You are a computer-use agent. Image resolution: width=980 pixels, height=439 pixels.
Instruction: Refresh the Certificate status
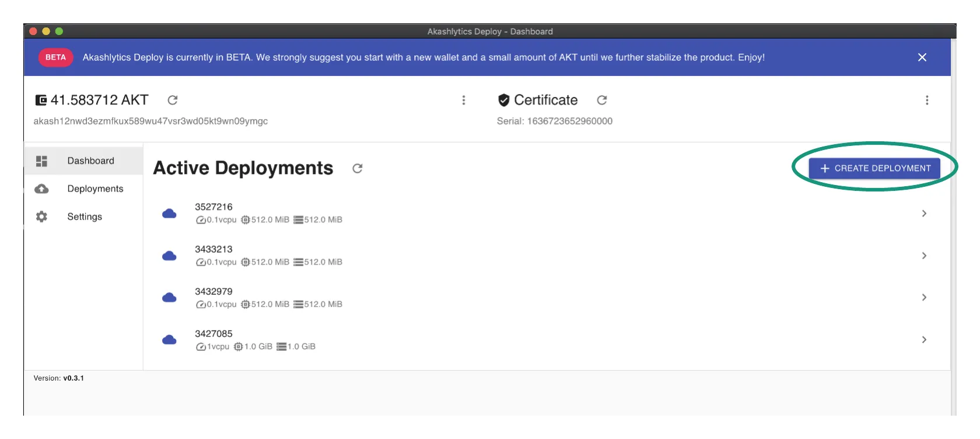[602, 100]
